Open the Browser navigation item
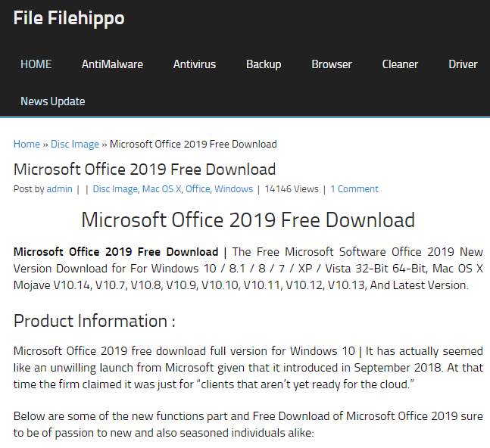 [x=332, y=64]
